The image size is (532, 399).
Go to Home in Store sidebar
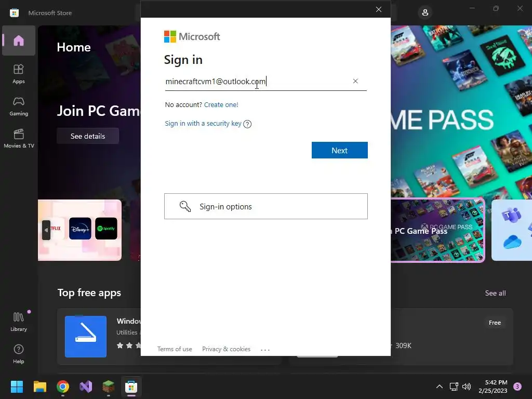click(19, 41)
